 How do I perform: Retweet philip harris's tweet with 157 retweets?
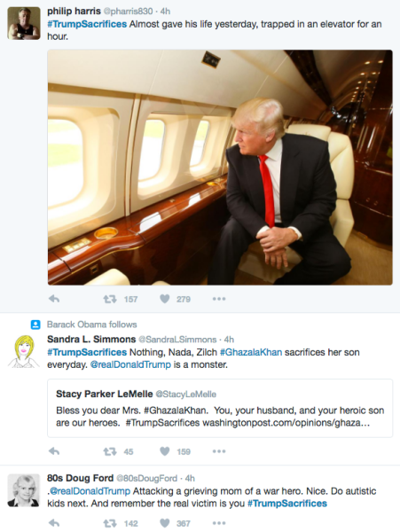coord(110,299)
